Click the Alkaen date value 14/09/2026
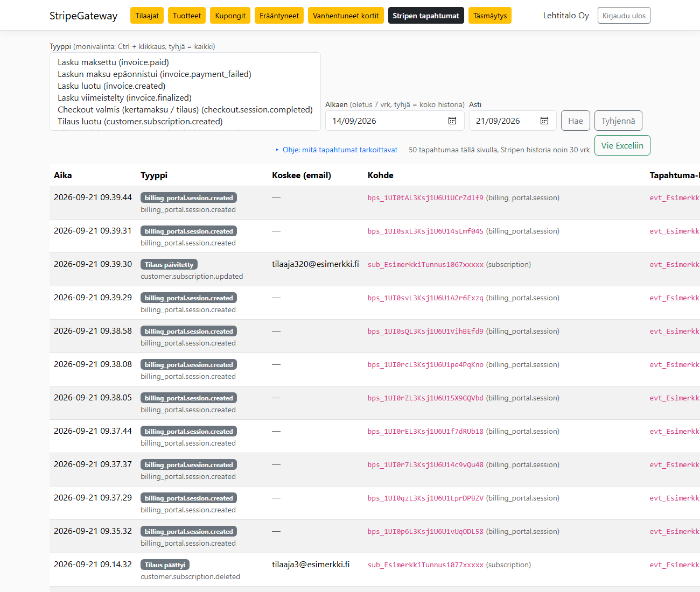The width and height of the screenshot is (700, 592). coord(354,121)
